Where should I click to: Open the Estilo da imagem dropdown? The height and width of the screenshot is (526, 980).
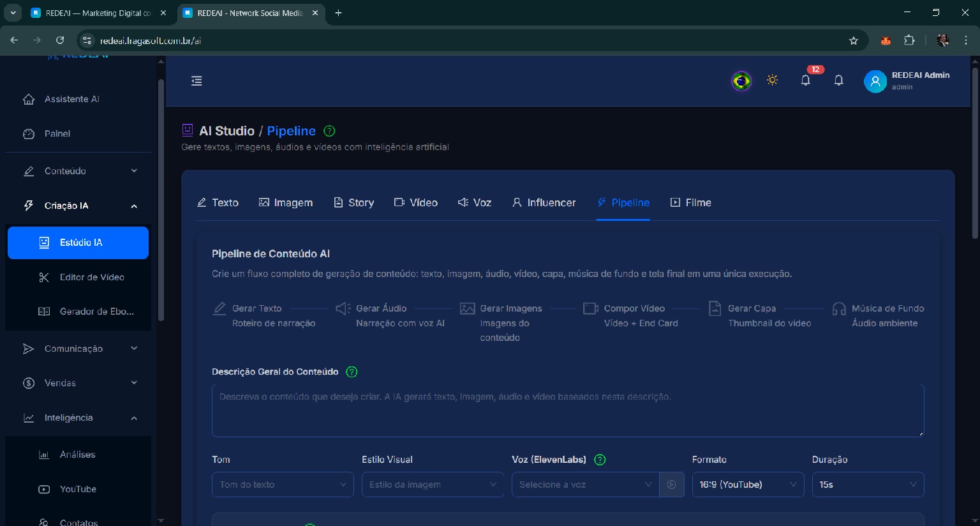(x=433, y=485)
